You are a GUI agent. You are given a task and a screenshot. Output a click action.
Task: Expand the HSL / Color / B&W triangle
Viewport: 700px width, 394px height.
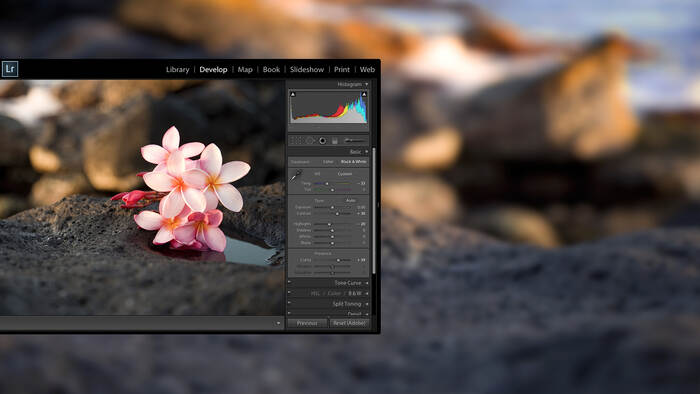click(x=367, y=294)
